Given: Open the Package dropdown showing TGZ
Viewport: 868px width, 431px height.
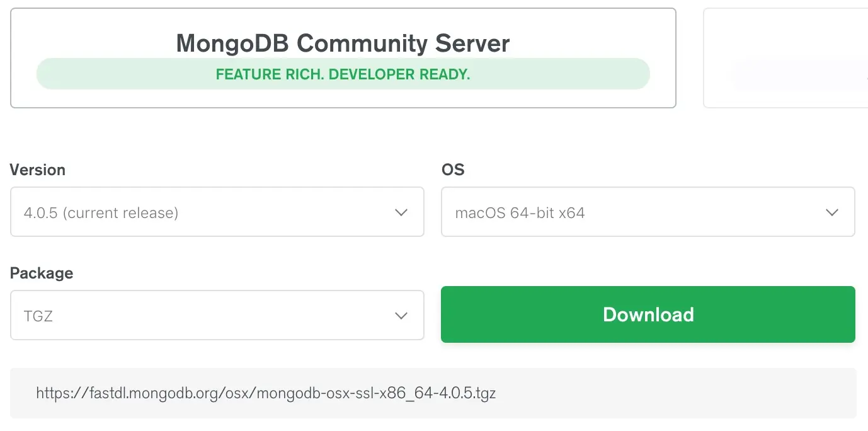Looking at the screenshot, I should (x=217, y=315).
